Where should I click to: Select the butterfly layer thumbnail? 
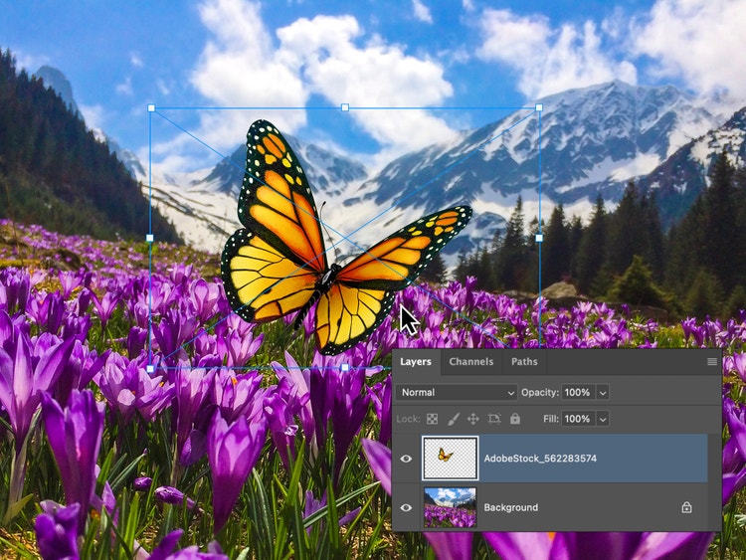click(x=450, y=458)
